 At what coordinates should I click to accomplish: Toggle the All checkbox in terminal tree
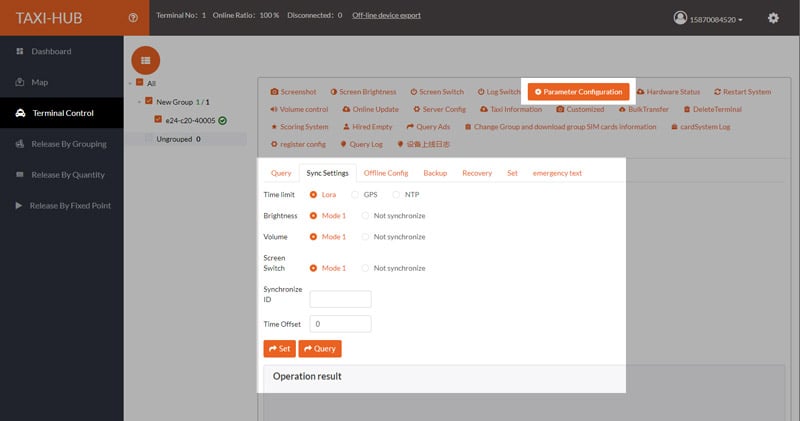tap(139, 82)
